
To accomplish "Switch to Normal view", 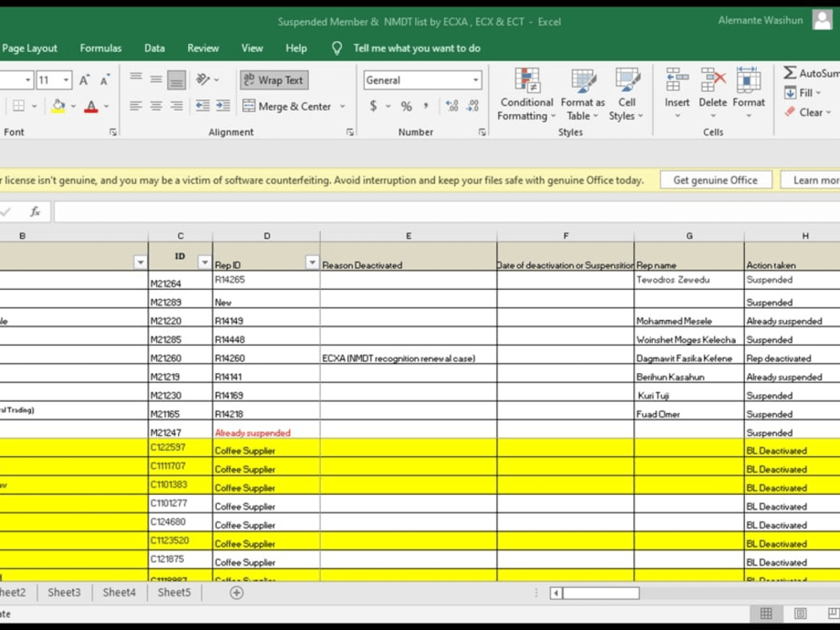I will (766, 613).
